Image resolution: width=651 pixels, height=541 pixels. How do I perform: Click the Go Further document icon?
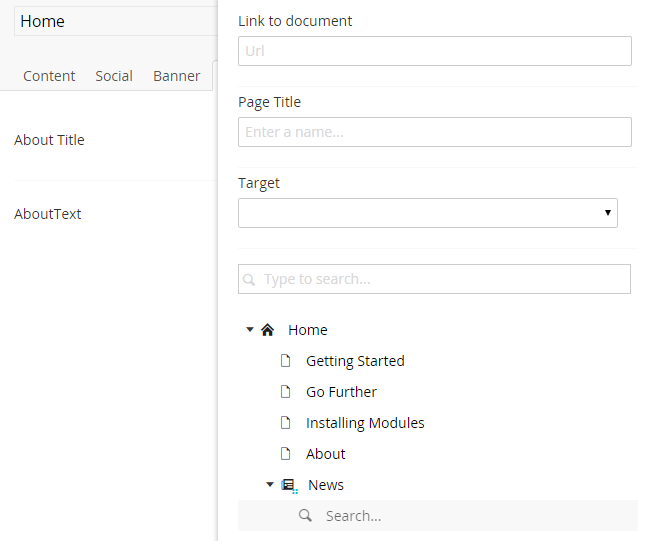(285, 392)
